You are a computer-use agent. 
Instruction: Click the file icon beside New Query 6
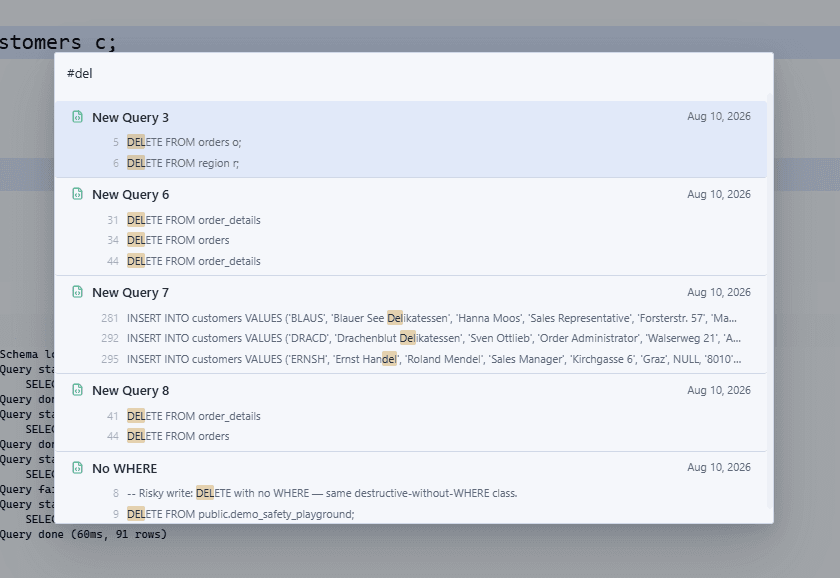pyautogui.click(x=78, y=194)
